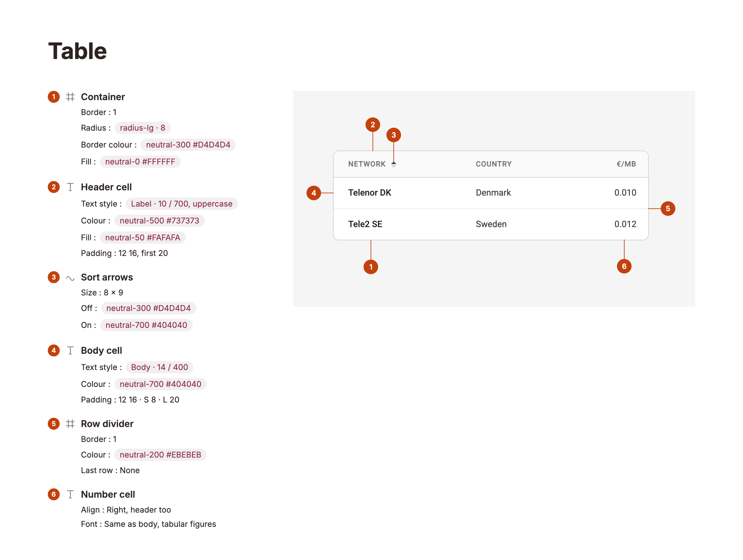Select the 0.010 price cell
The image size is (743, 560).
pos(625,193)
